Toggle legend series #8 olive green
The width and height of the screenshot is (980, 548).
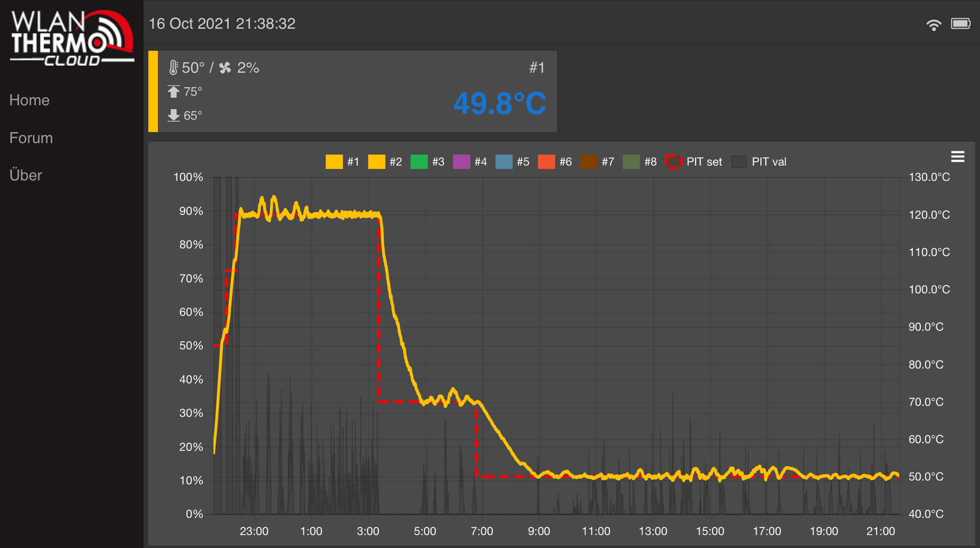(x=639, y=162)
